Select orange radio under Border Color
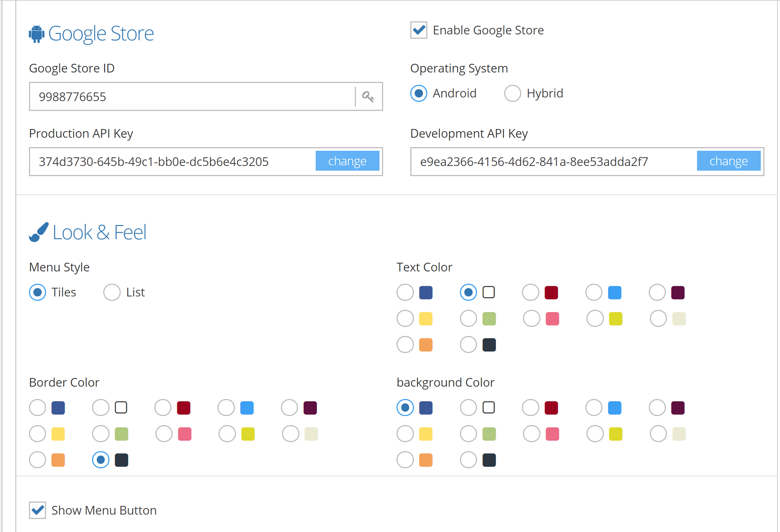The image size is (780, 532). pyautogui.click(x=37, y=460)
